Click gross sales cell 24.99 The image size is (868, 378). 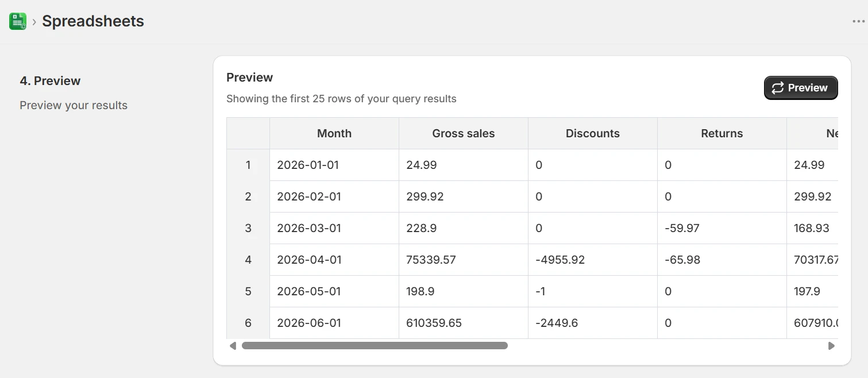(464, 165)
